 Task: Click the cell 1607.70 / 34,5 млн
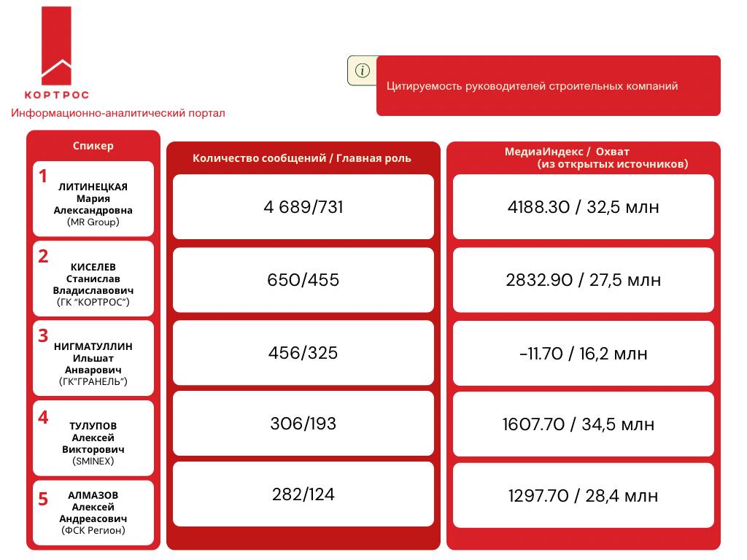[584, 424]
